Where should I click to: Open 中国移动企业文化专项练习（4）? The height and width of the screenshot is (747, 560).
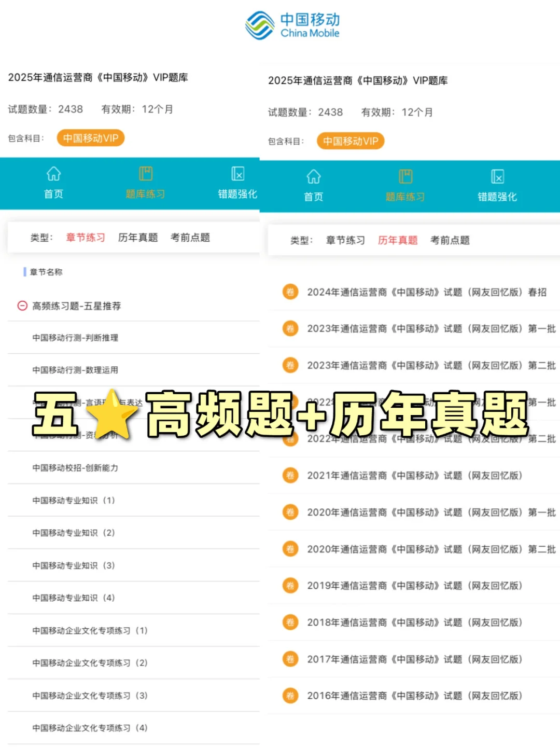pyautogui.click(x=90, y=728)
